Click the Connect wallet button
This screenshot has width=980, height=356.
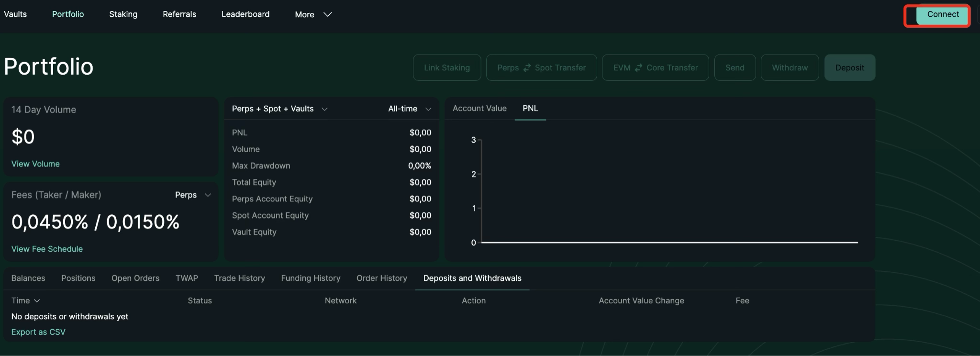(x=942, y=15)
